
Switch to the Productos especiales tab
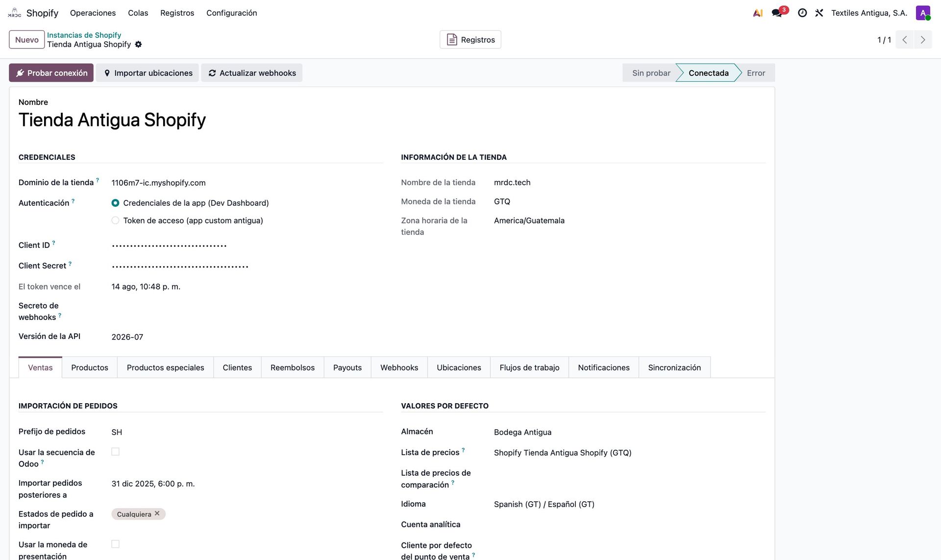165,367
